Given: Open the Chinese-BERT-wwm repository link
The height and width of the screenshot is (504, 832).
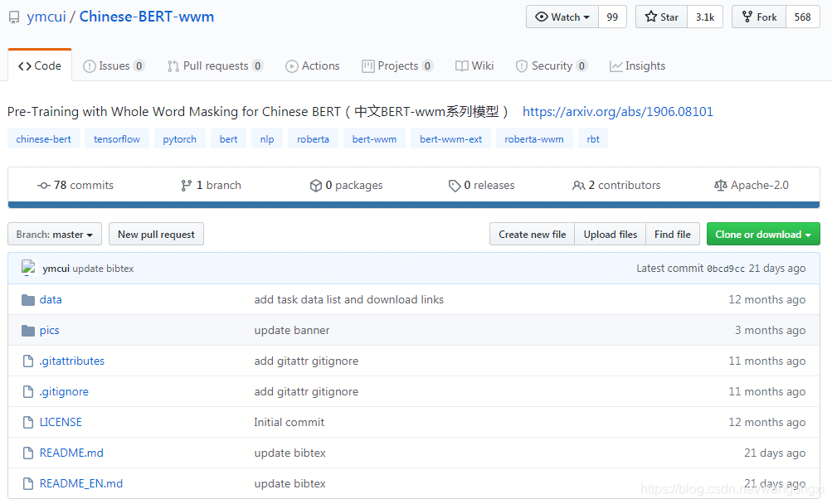Looking at the screenshot, I should click(x=147, y=17).
